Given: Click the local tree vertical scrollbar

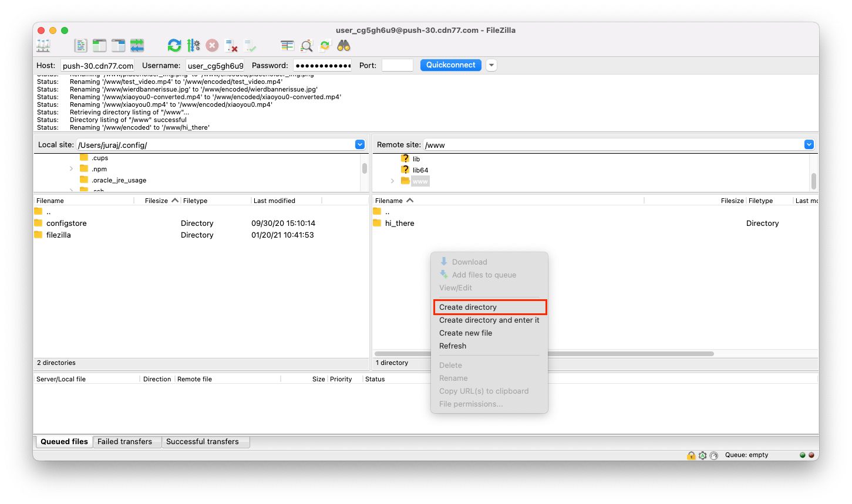Looking at the screenshot, I should click(365, 168).
